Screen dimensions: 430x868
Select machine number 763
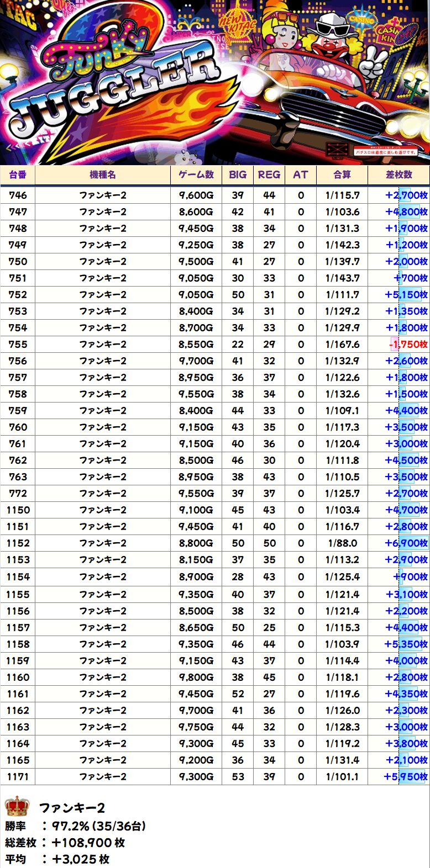point(18,477)
